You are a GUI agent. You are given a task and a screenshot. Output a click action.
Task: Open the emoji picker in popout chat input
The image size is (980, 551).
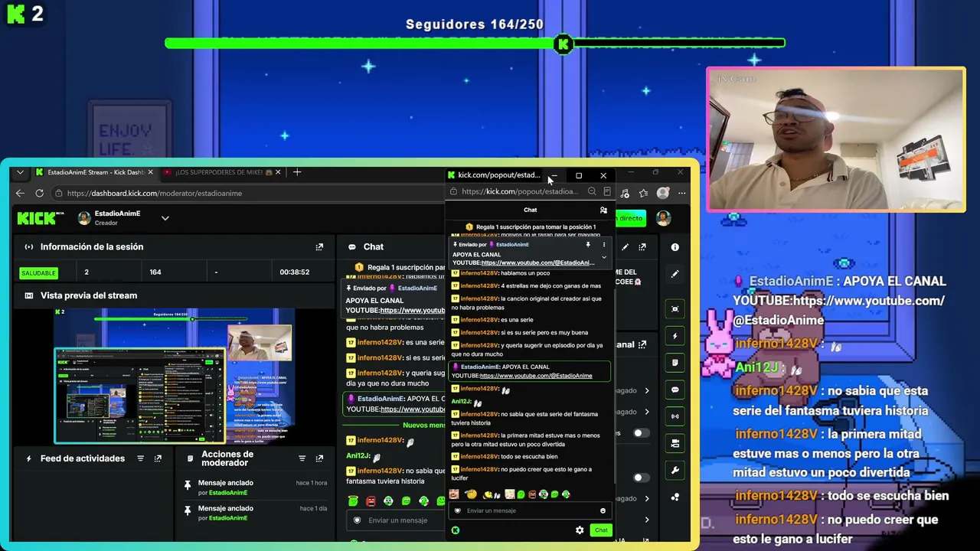tap(603, 511)
